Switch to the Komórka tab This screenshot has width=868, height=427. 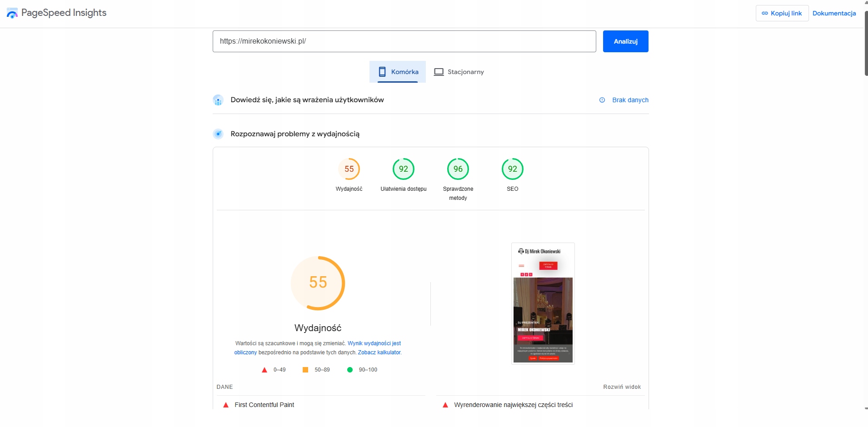point(398,72)
